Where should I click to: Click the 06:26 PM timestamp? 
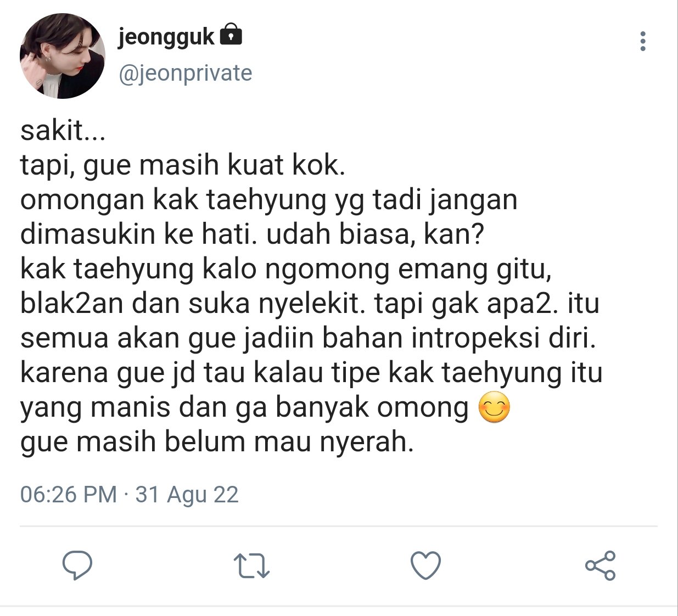(x=69, y=494)
